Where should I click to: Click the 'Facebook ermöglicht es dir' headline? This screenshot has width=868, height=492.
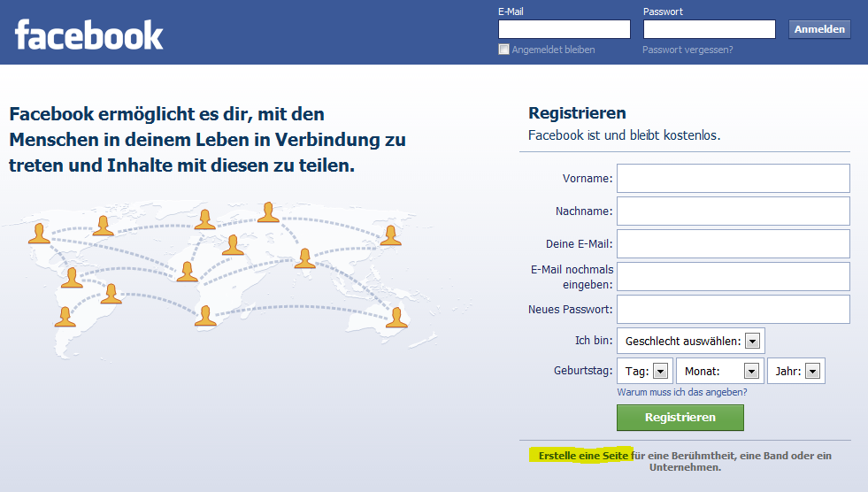[208, 140]
